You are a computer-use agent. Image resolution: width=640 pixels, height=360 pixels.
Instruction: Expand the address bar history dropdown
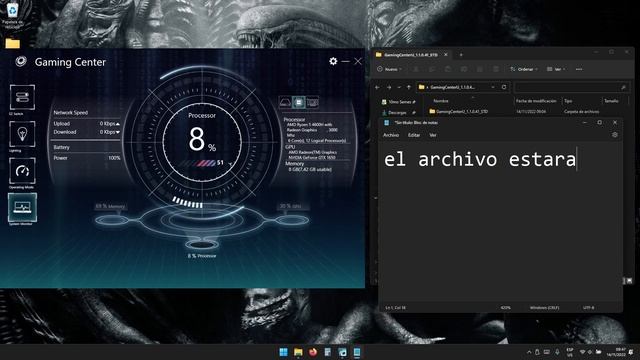[493, 87]
